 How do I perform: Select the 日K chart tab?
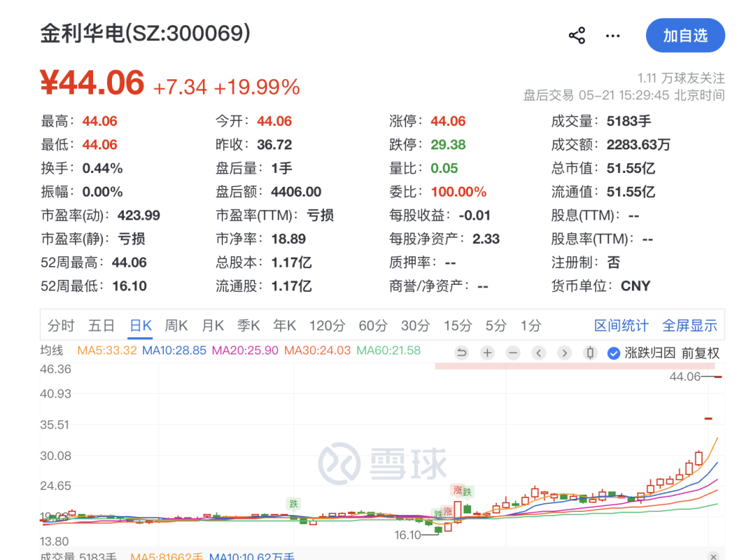tap(140, 325)
